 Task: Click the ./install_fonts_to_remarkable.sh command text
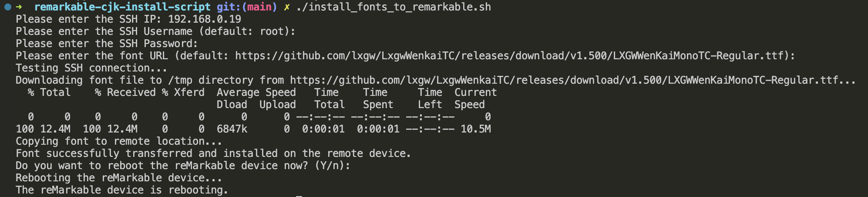394,7
